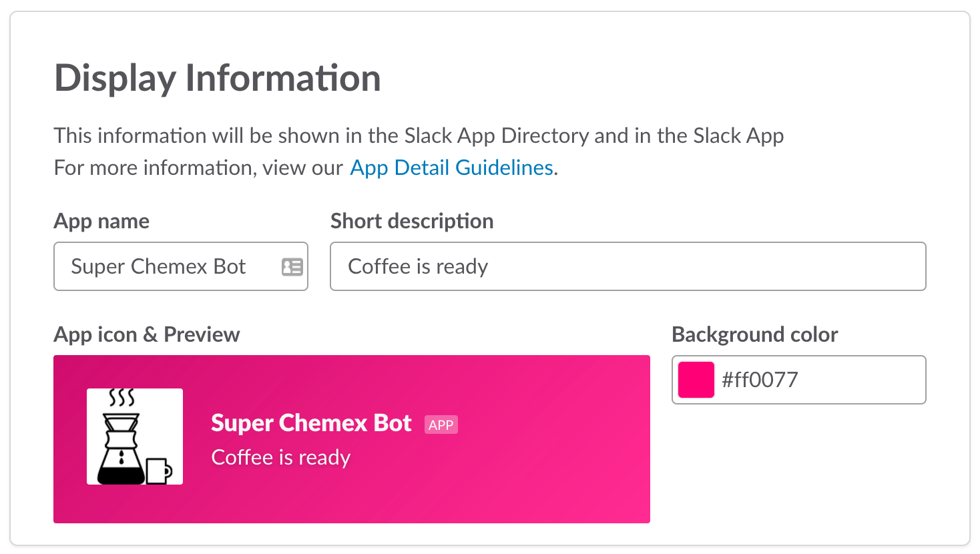Click the pink background color swatch
The width and height of the screenshot is (980, 554).
tap(696, 380)
